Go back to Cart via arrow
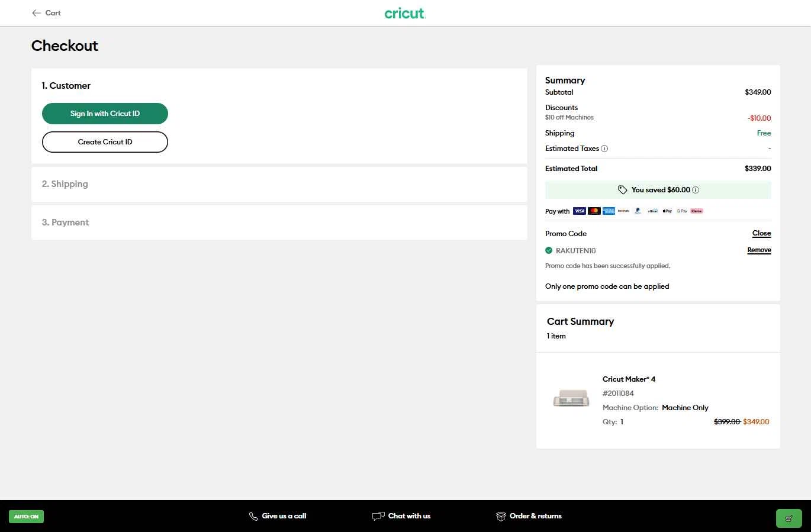Image resolution: width=811 pixels, height=532 pixels. (x=37, y=13)
